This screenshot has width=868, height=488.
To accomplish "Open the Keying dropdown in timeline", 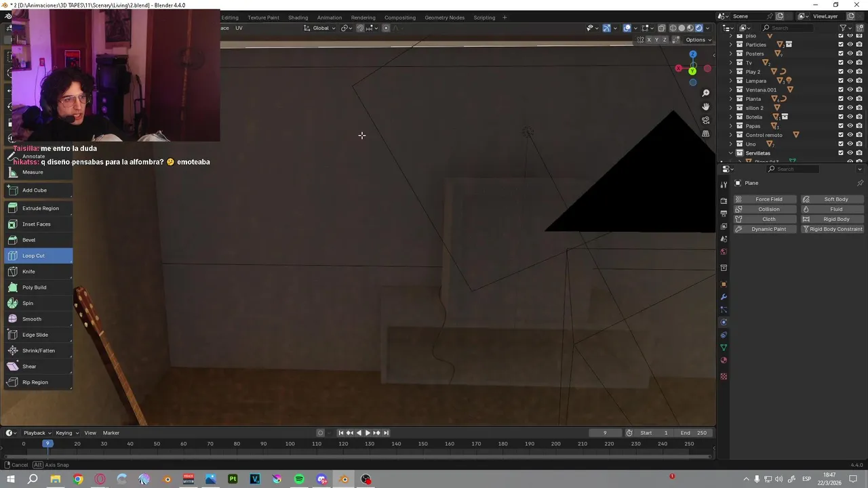I will (x=66, y=432).
